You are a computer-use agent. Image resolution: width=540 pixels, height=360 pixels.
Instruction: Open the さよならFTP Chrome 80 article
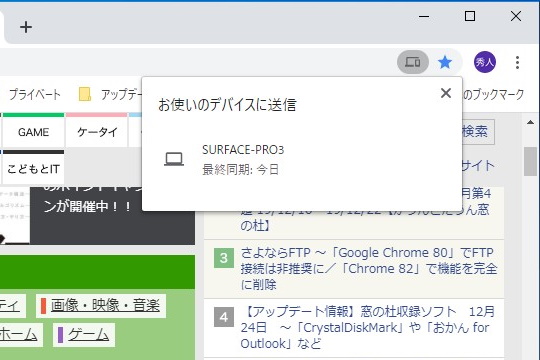tap(368, 269)
